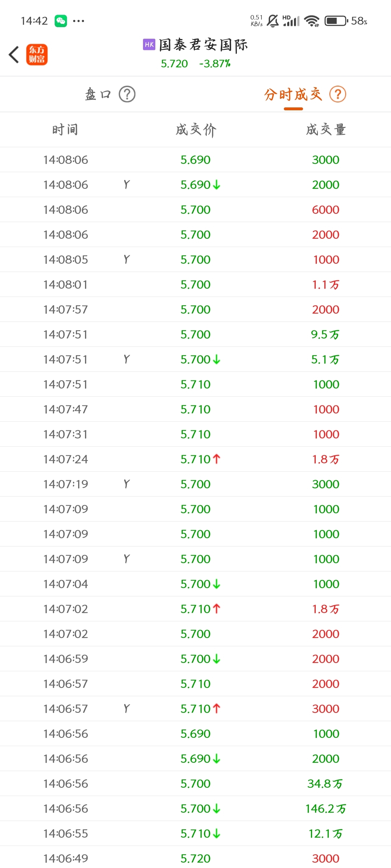Tap the 5.720 current price text

175,64
